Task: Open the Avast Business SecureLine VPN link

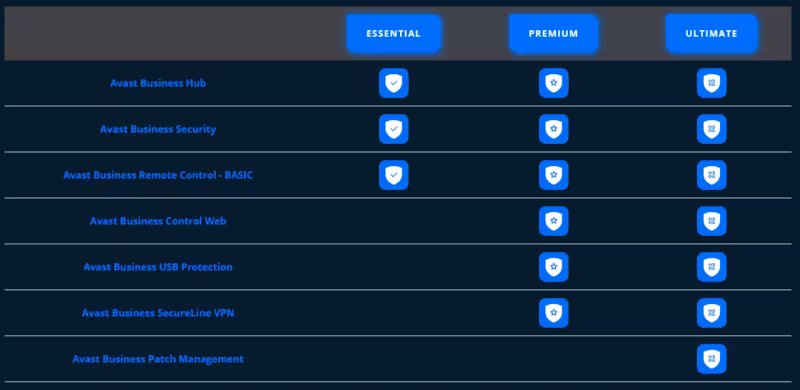Action: tap(158, 313)
